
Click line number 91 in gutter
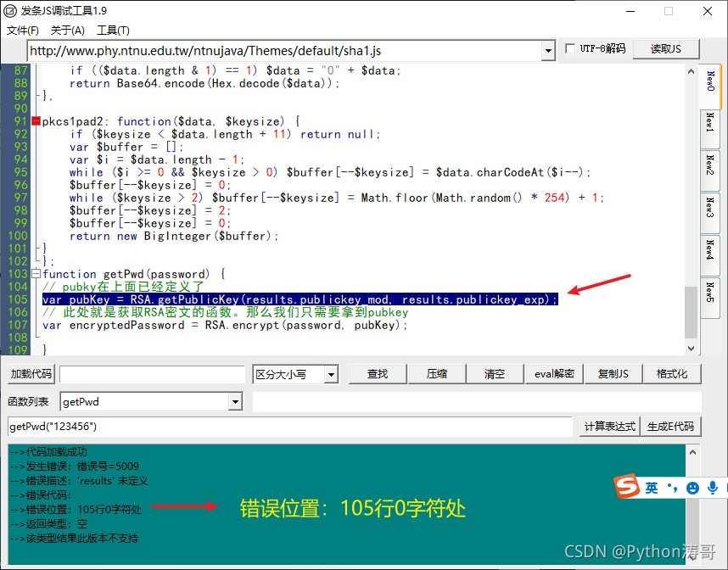coord(20,121)
